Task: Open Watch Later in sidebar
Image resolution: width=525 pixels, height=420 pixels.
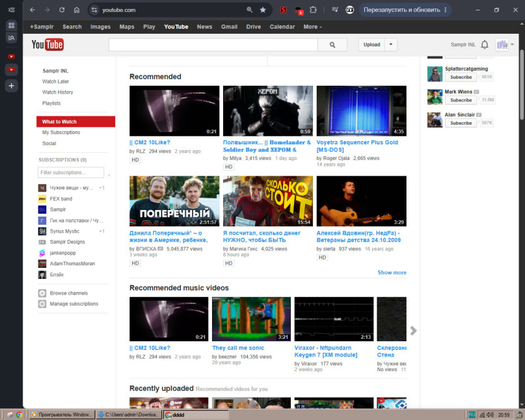Action: coord(55,81)
